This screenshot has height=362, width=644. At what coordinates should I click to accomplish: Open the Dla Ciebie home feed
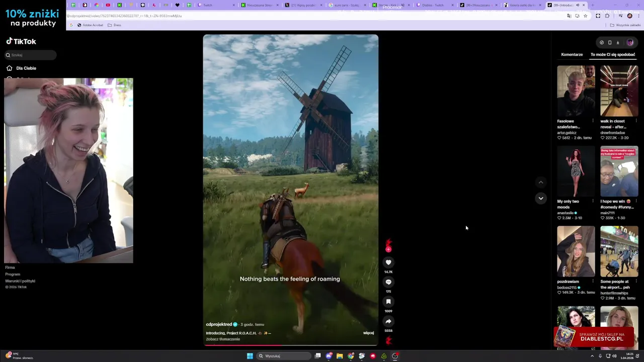pos(22,68)
